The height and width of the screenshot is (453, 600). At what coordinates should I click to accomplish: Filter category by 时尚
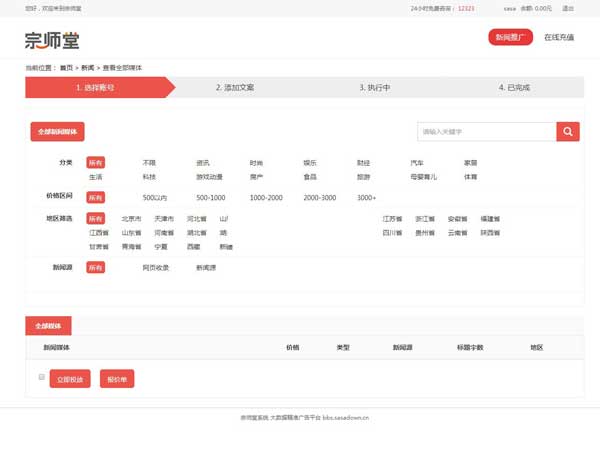click(x=256, y=163)
